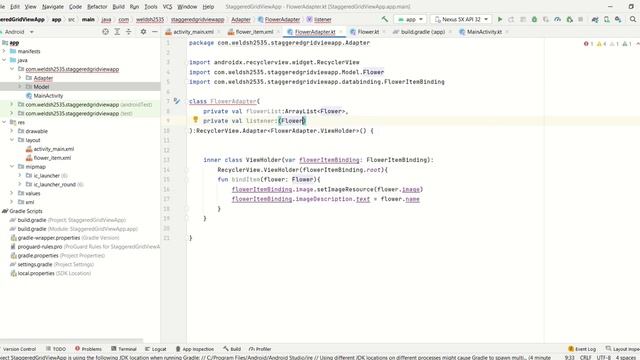Open the Version Control tool window
The height and width of the screenshot is (360, 640).
click(x=19, y=349)
